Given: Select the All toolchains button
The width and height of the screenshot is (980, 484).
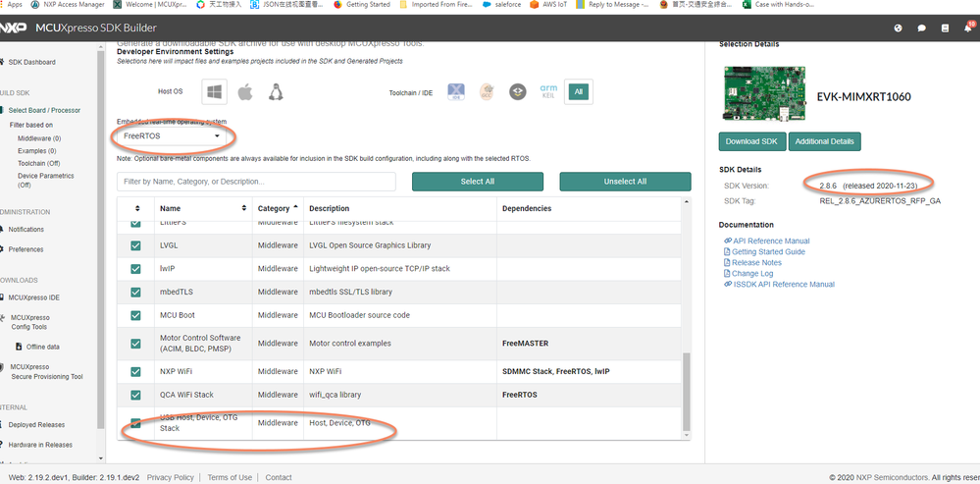Looking at the screenshot, I should (578, 92).
